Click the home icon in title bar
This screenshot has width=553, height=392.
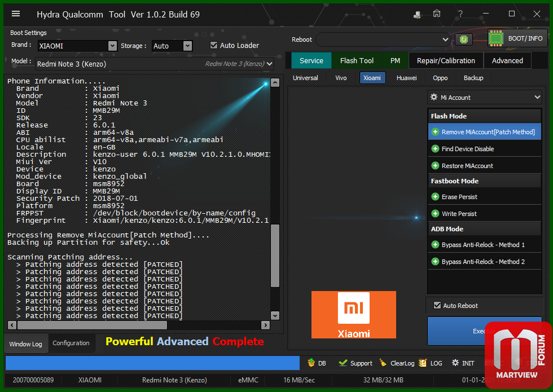(x=437, y=14)
